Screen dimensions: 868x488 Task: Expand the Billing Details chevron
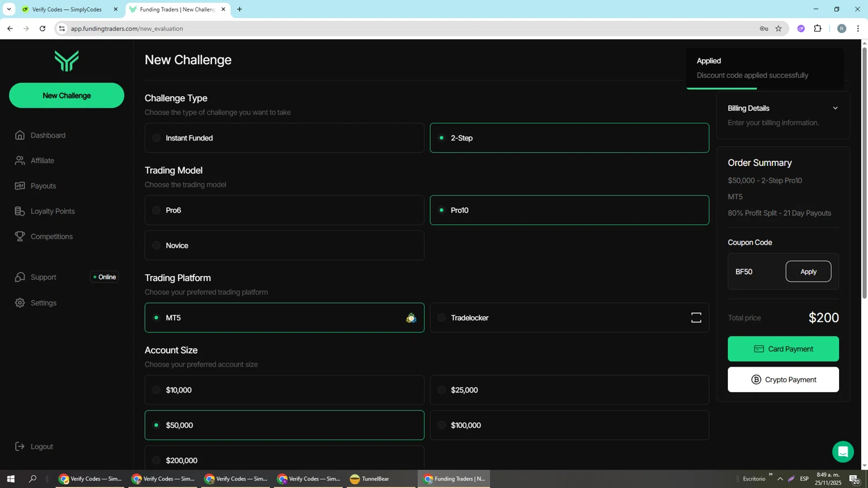click(x=835, y=108)
